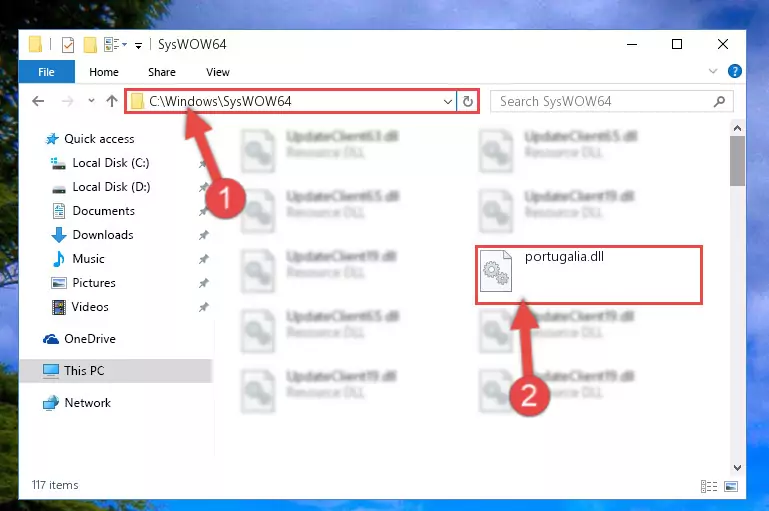Switch to the View ribbon tab
Viewport: 769px width, 511px height.
pyautogui.click(x=218, y=72)
